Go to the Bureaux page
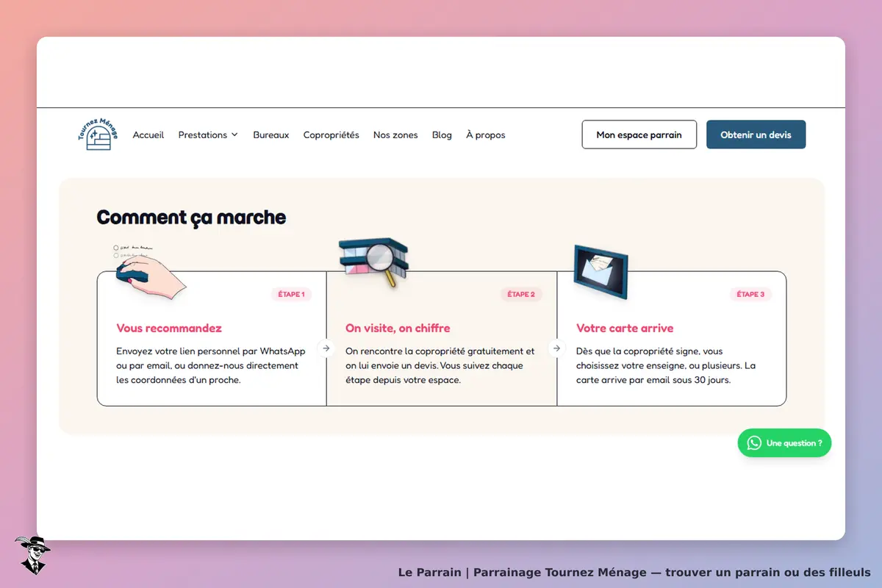Screen dimensions: 882x588 tap(271, 135)
